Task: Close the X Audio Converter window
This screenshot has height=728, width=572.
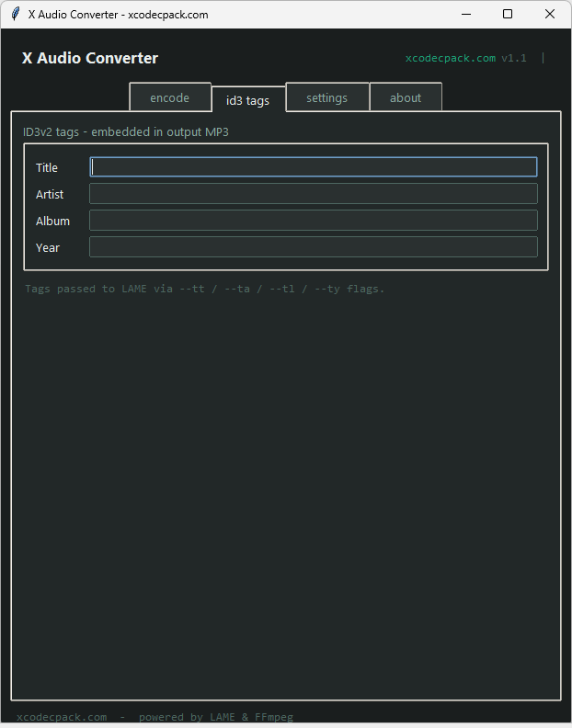Action: [549, 14]
